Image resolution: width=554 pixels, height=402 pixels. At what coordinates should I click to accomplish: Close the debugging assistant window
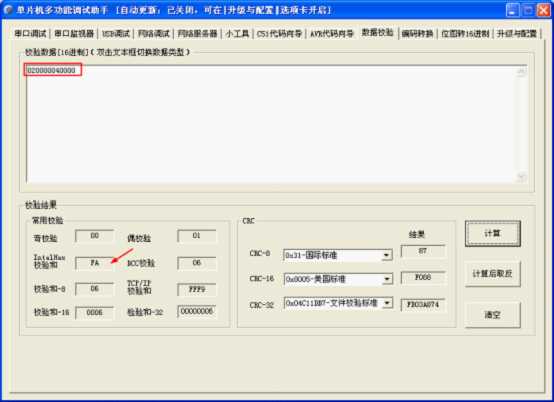click(x=543, y=10)
